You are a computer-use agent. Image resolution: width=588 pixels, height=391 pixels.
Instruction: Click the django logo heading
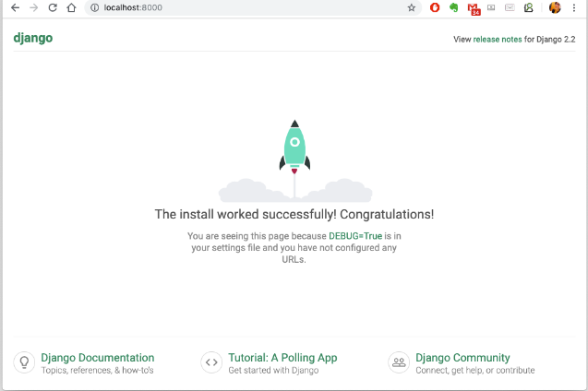(x=33, y=38)
